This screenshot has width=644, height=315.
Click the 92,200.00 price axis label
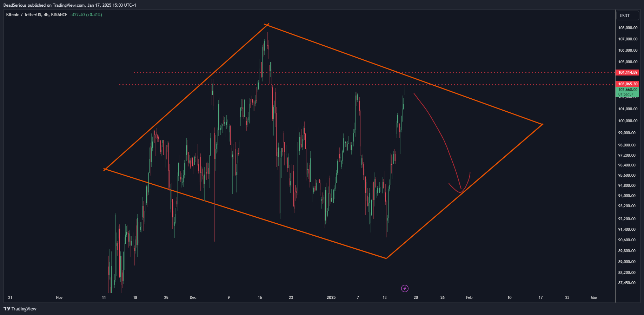click(x=627, y=219)
